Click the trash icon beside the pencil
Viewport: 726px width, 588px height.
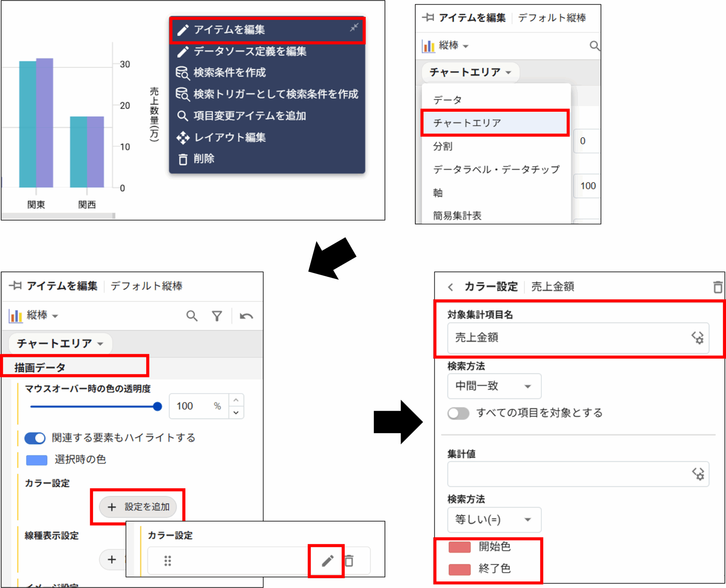[349, 561]
